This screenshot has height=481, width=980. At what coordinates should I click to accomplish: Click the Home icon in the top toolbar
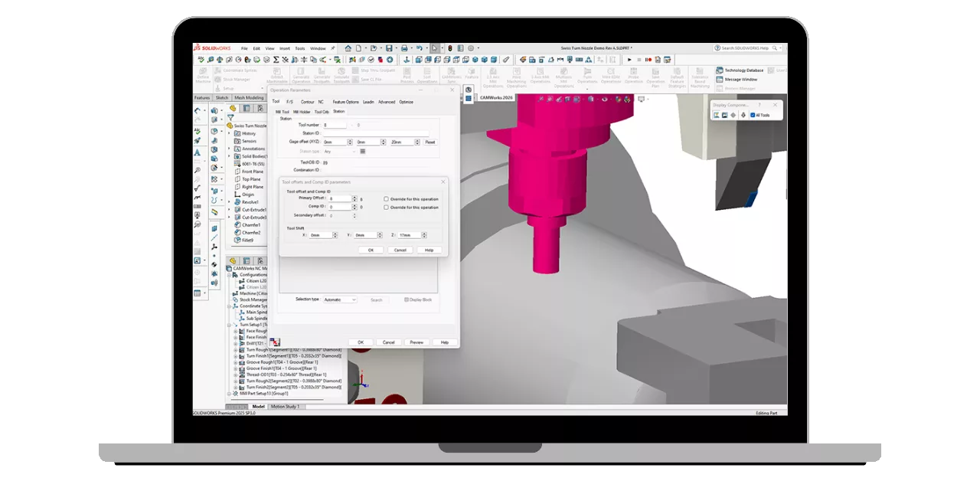tap(348, 48)
